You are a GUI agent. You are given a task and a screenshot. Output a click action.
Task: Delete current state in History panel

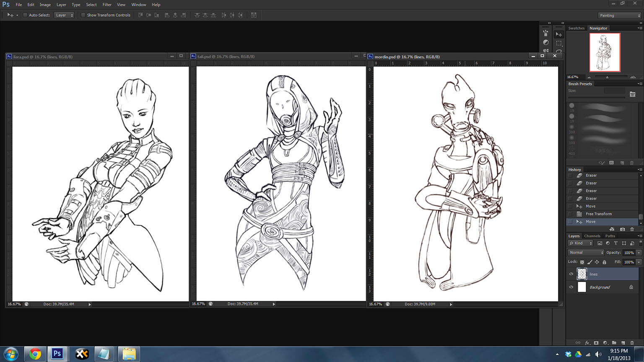pos(632,229)
